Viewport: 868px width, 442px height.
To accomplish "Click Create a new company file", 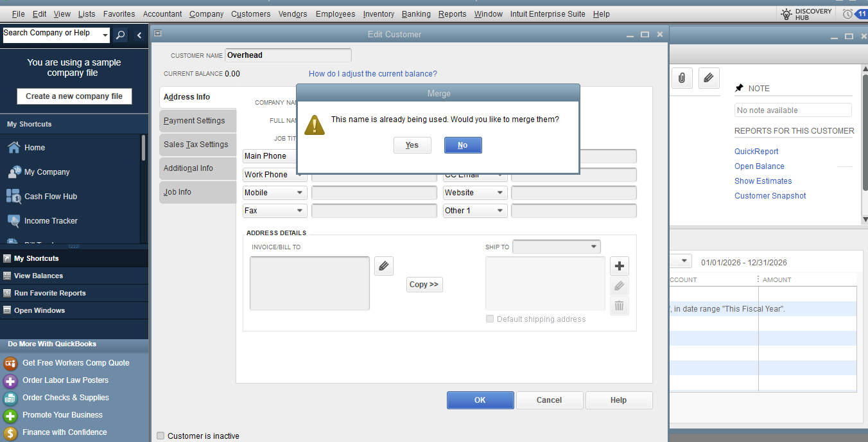I will 74,96.
